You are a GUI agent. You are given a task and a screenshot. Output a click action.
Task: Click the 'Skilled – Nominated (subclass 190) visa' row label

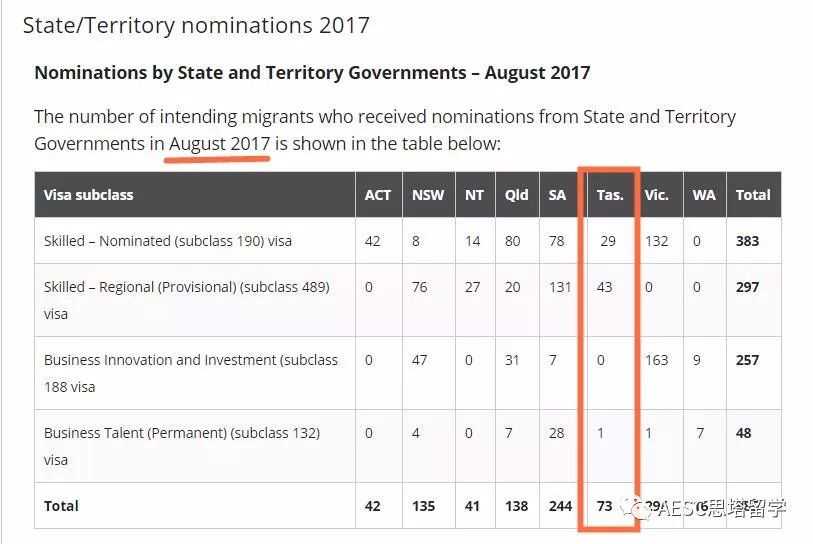pyautogui.click(x=168, y=241)
